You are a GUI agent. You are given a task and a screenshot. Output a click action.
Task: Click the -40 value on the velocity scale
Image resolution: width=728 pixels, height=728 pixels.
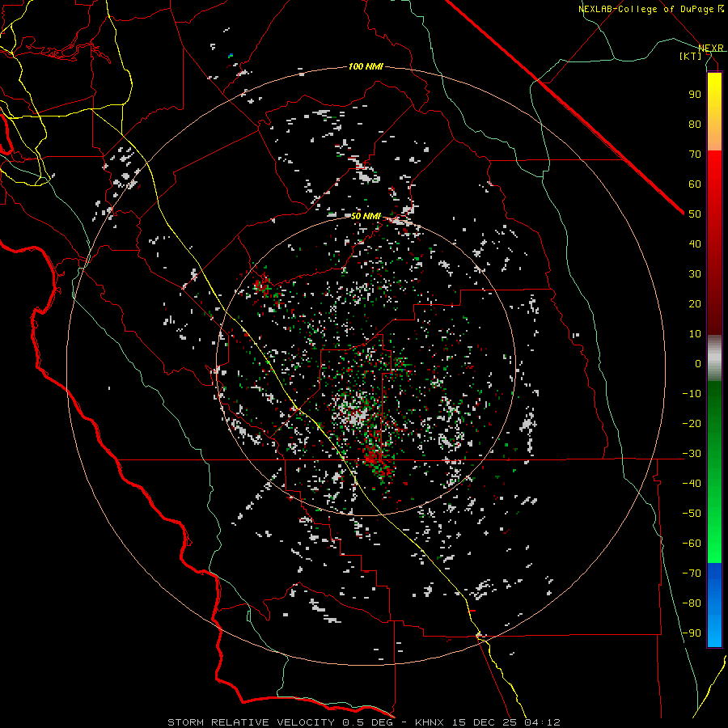click(x=692, y=484)
